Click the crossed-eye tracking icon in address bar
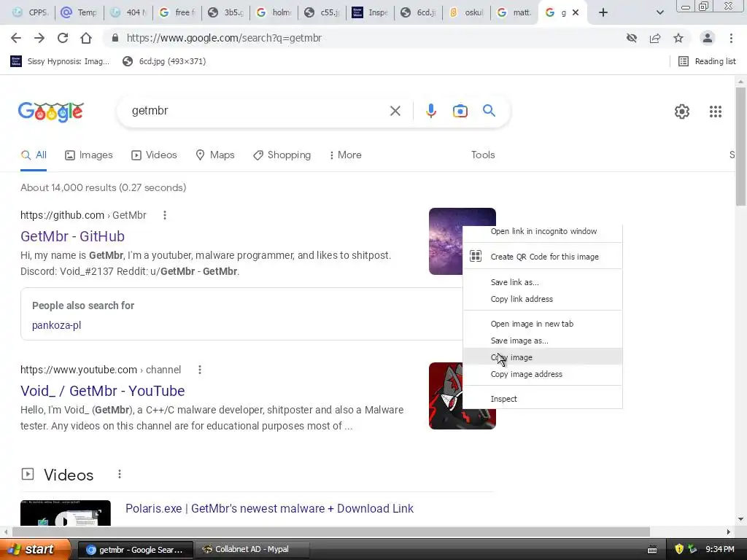Viewport: 747px width, 560px height. coord(632,38)
